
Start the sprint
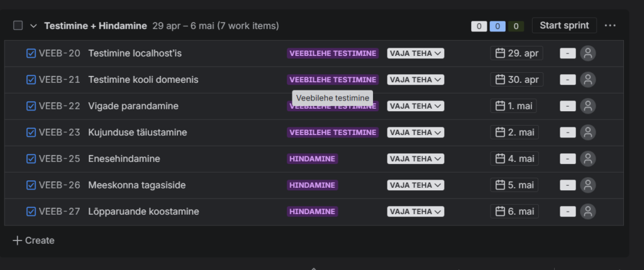coord(564,26)
